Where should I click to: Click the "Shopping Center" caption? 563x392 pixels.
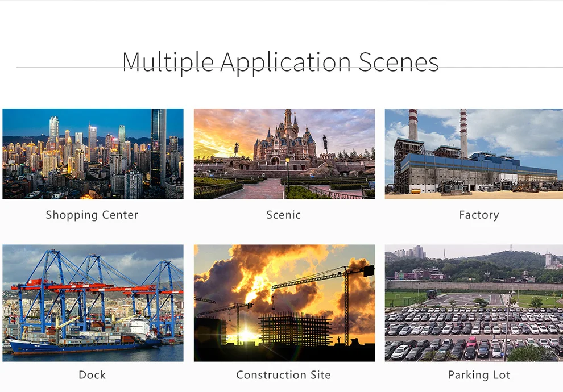92,215
